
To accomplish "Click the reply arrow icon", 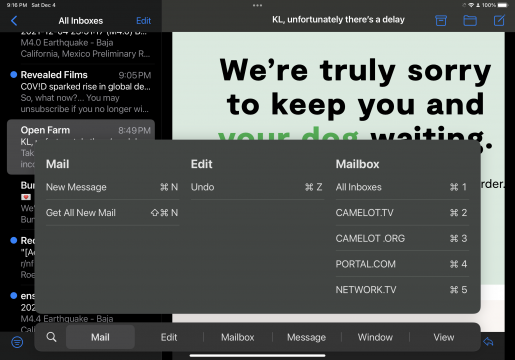I will click(488, 342).
